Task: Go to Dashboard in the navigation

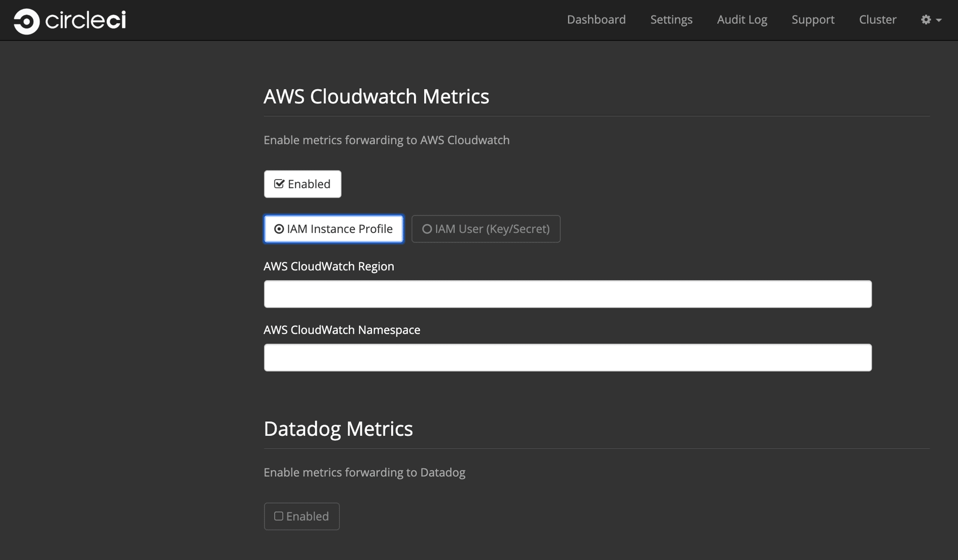Action: coord(596,19)
